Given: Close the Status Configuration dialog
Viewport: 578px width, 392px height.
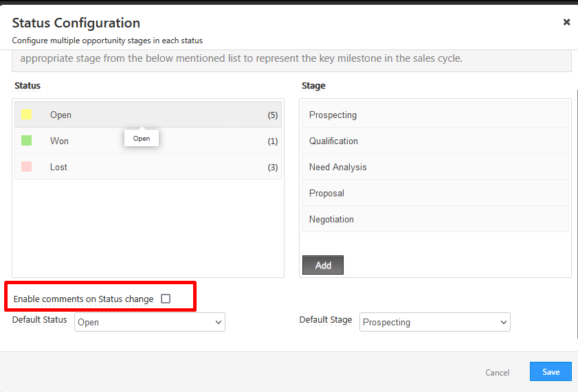Looking at the screenshot, I should (x=566, y=22).
